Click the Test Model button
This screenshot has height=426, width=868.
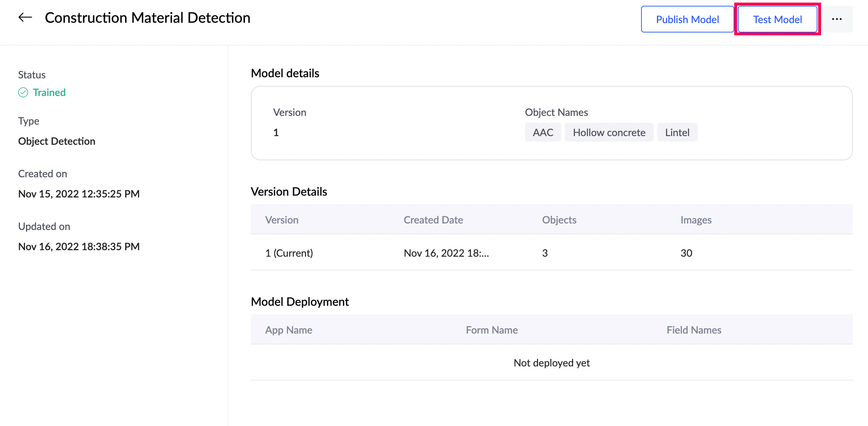[777, 19]
